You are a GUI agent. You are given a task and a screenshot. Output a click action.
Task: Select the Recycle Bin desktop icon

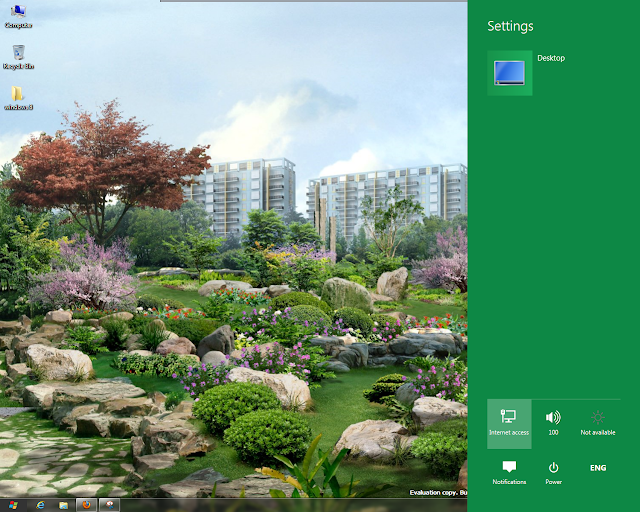pyautogui.click(x=18, y=57)
